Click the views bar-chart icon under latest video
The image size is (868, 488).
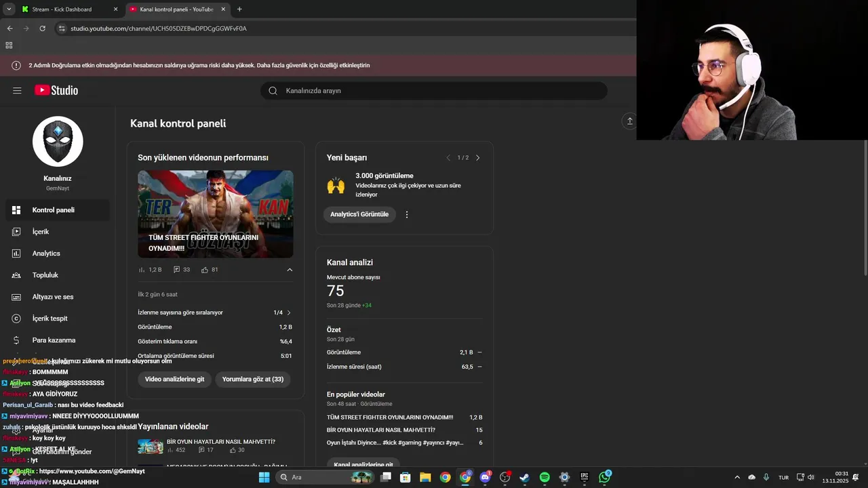coord(142,270)
